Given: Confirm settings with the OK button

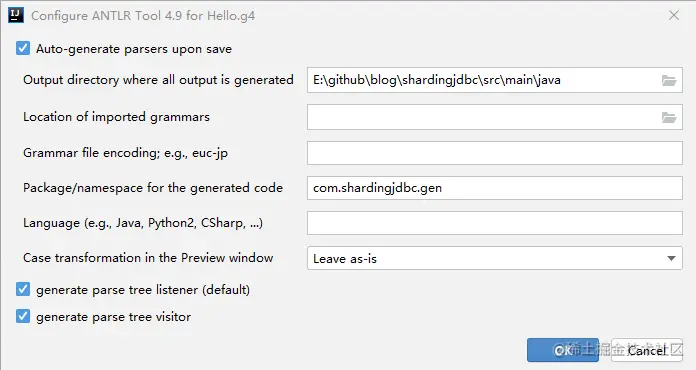Looking at the screenshot, I should tap(563, 350).
